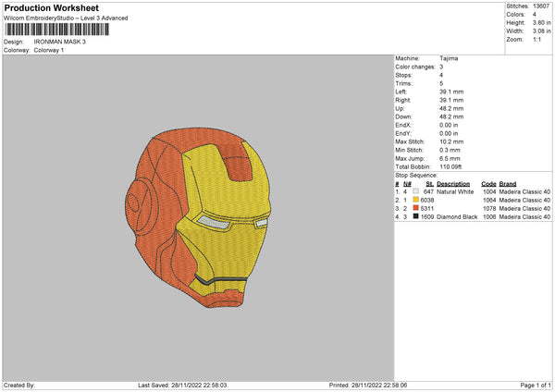
Task: Click the Stitches count 13607
Action: click(541, 6)
